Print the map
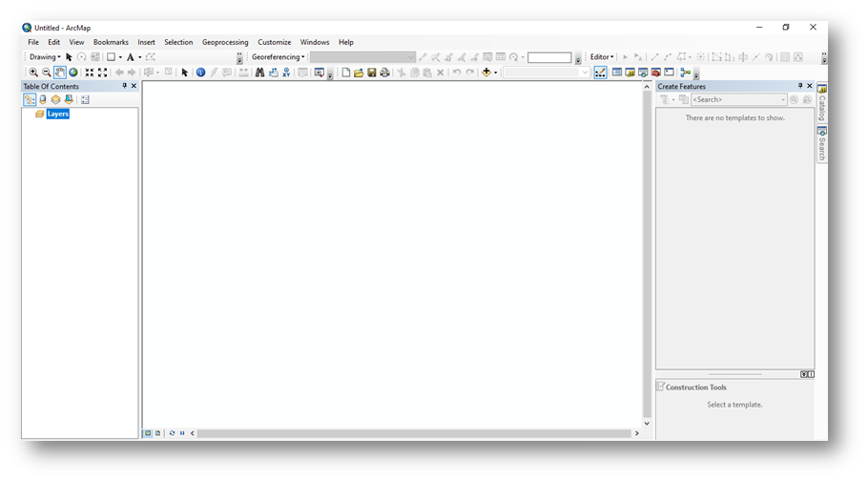 point(384,73)
